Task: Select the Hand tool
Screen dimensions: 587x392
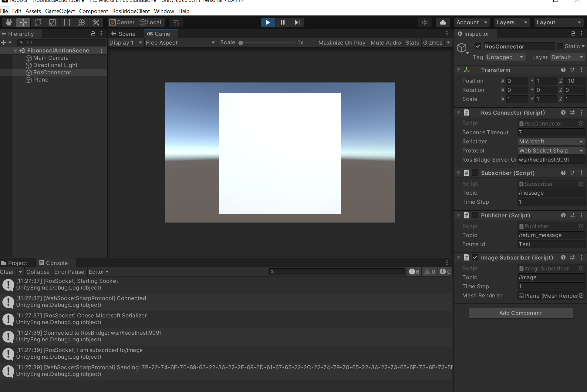Action: tap(8, 22)
